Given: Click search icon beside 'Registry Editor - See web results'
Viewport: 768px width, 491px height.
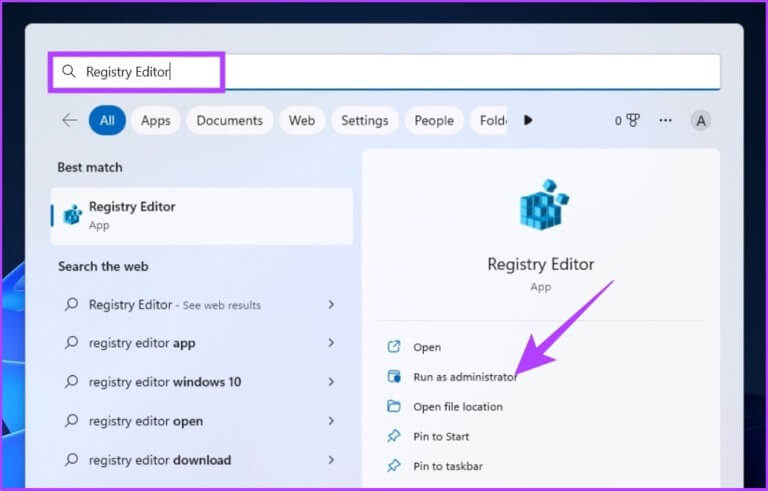Looking at the screenshot, I should pos(72,304).
